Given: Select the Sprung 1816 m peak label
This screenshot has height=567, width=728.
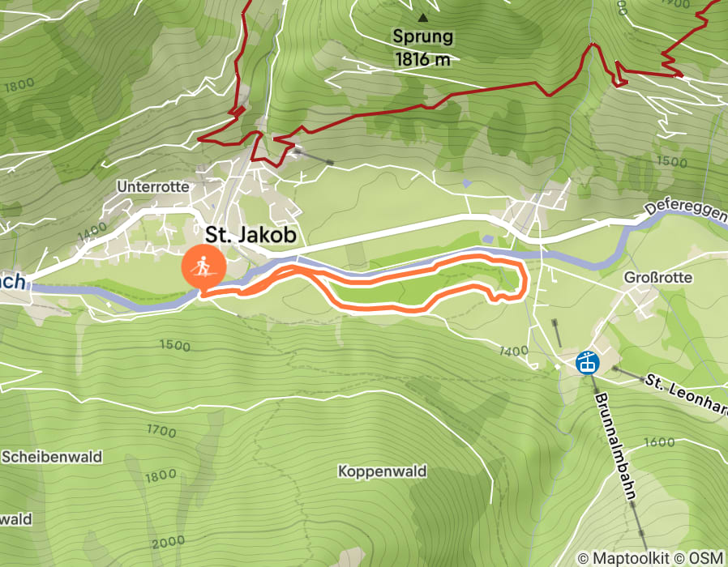Looking at the screenshot, I should coord(422,48).
